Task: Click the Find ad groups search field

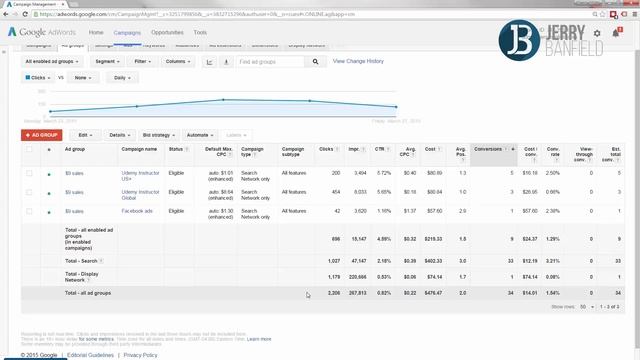Action: [270, 62]
